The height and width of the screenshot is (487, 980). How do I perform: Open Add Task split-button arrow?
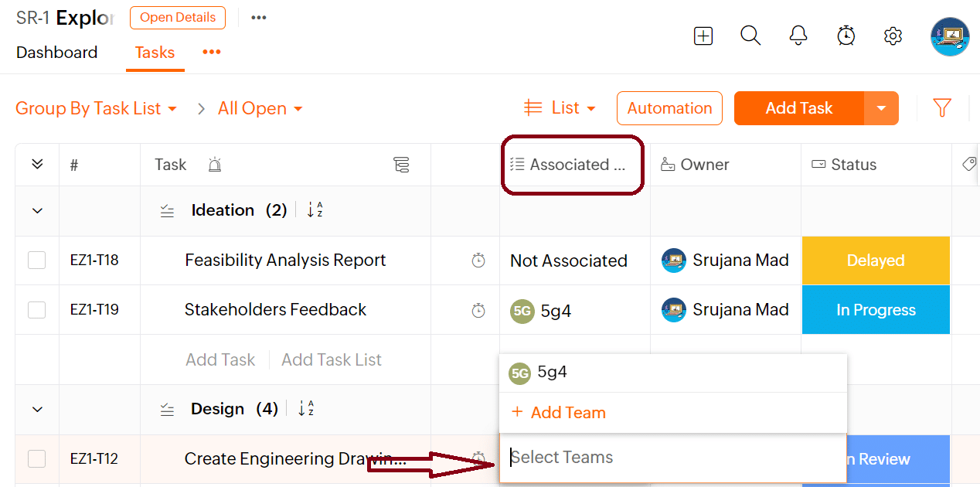click(881, 108)
